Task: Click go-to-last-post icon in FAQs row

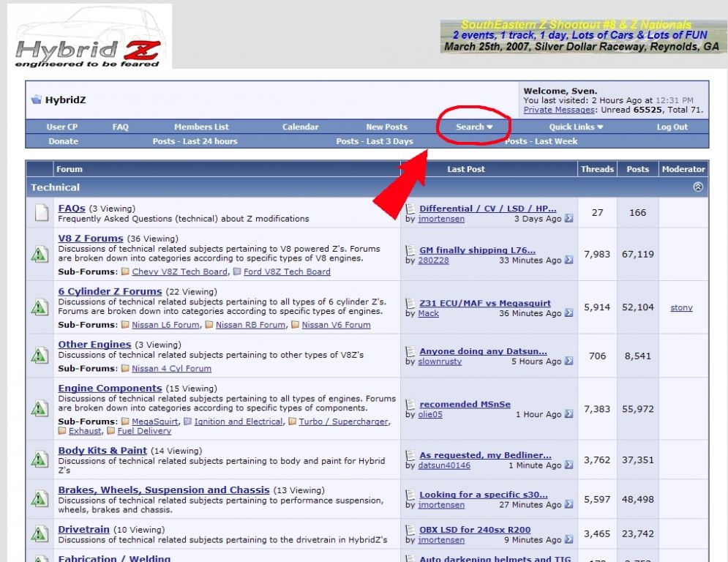Action: (x=569, y=219)
